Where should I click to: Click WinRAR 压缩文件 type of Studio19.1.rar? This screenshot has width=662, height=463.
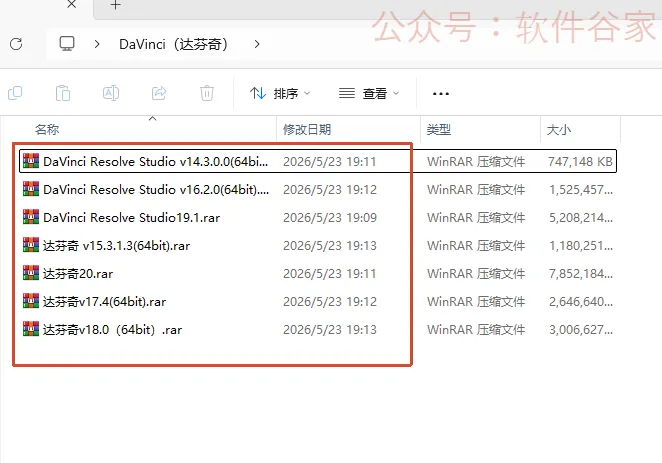point(476,218)
